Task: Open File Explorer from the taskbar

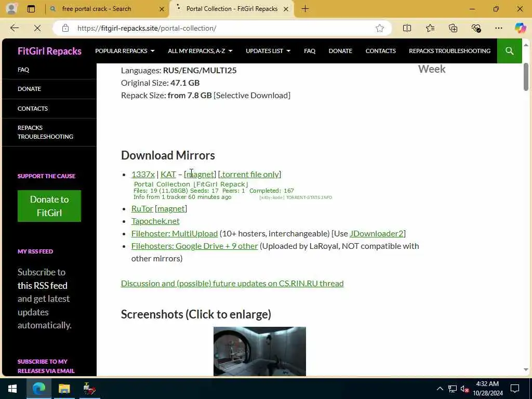Action: click(64, 389)
